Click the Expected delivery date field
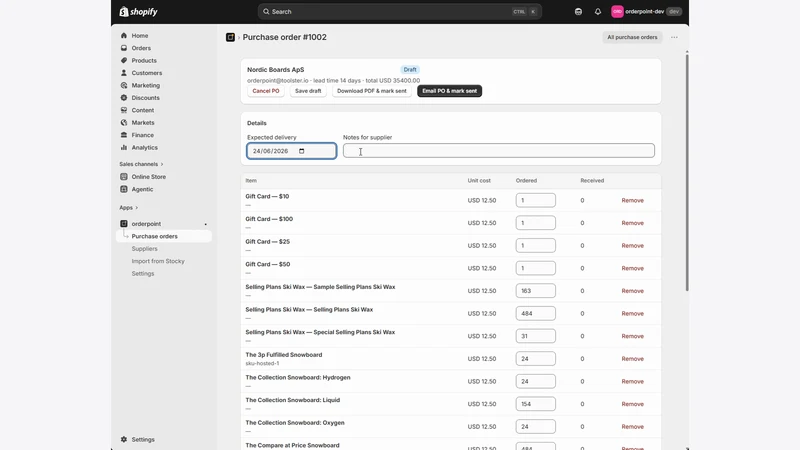This screenshot has height=450, width=800. [291, 151]
